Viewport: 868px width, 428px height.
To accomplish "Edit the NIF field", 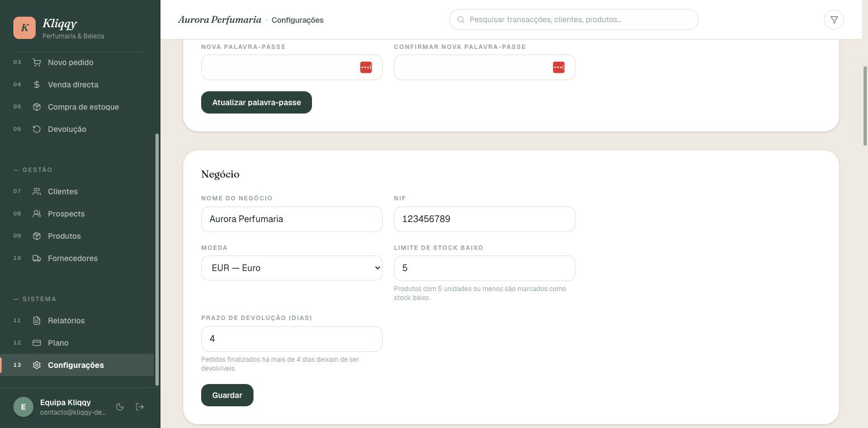I will click(485, 219).
